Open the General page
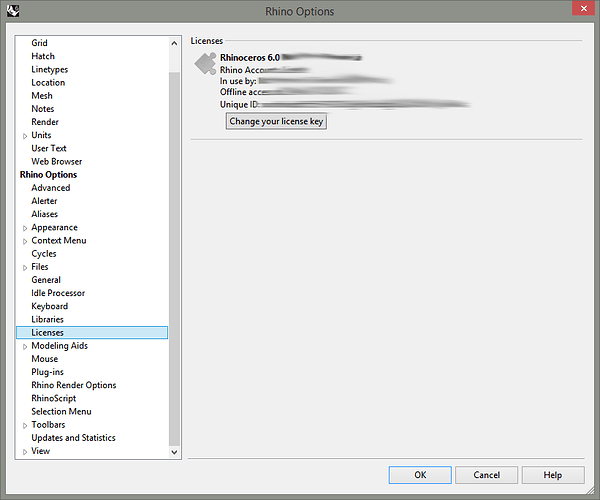 click(x=46, y=280)
